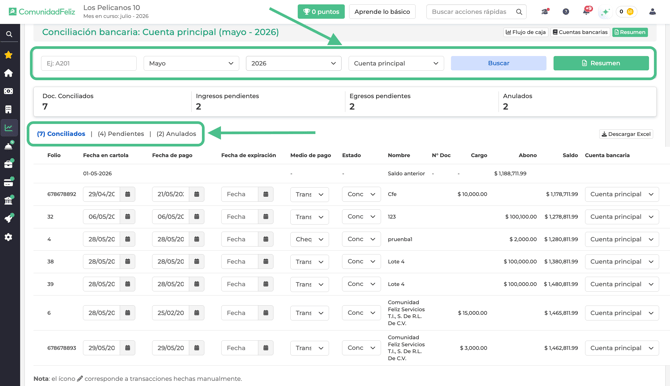Open payment date calendar for folio 39
This screenshot has height=386, width=670.
point(197,284)
